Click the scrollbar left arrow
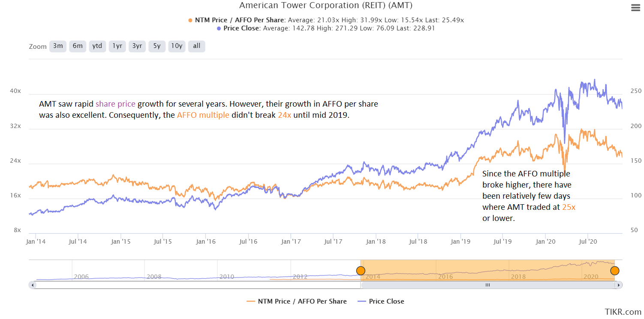Screen dimensions: 644x319 click(32, 285)
